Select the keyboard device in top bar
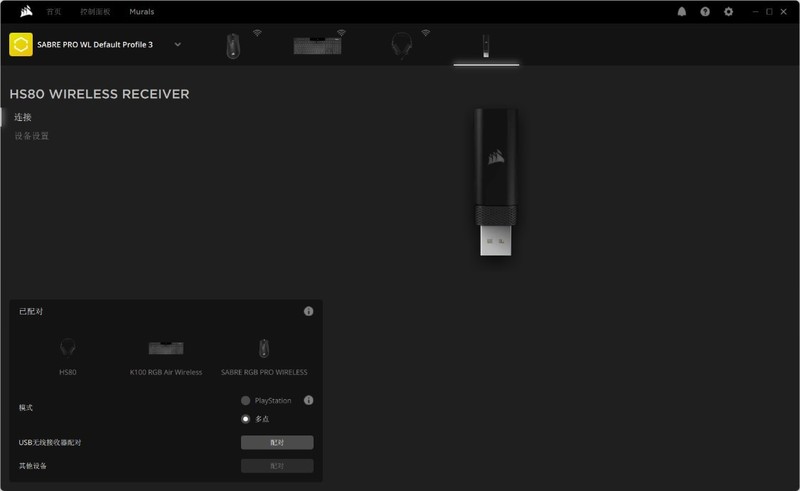Viewport: 800px width, 491px height. coord(317,45)
